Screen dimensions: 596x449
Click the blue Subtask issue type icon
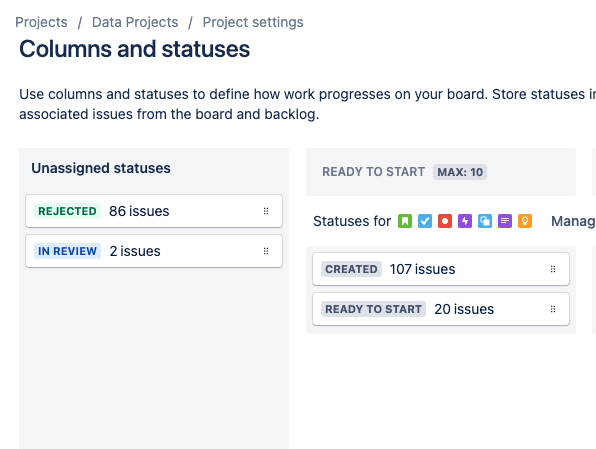(x=485, y=221)
